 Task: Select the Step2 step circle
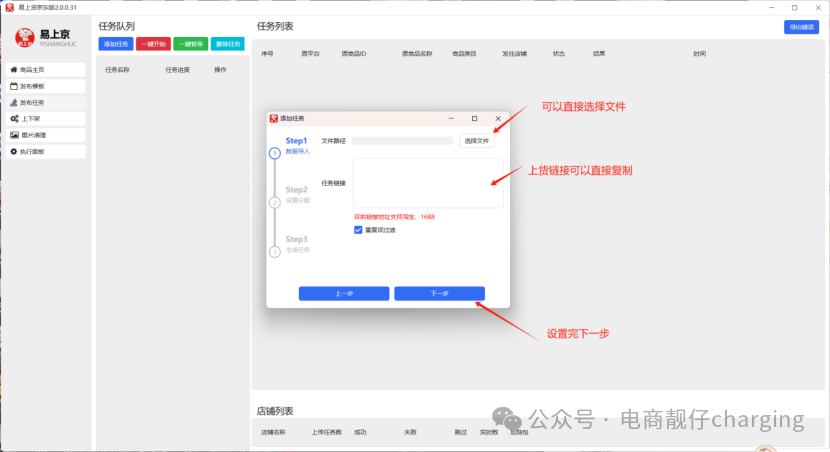tap(275, 202)
